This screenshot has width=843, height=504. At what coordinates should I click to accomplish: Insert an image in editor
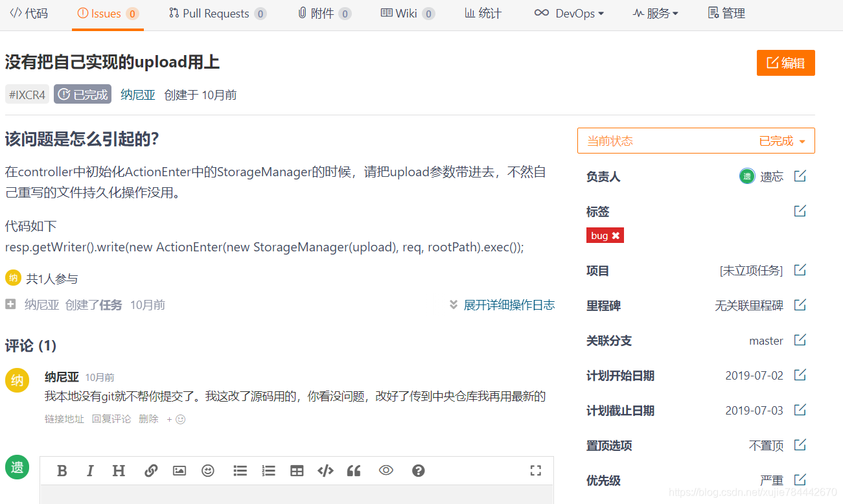(179, 471)
